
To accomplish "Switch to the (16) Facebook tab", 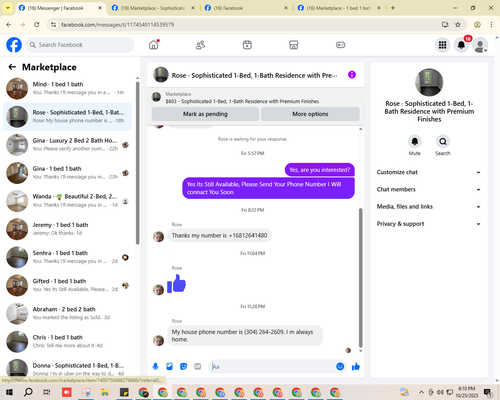I will [246, 8].
